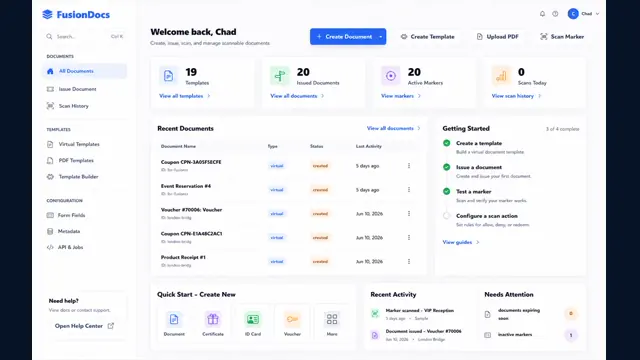Open the Upload PDF button
640x360 pixels.
click(x=498, y=37)
